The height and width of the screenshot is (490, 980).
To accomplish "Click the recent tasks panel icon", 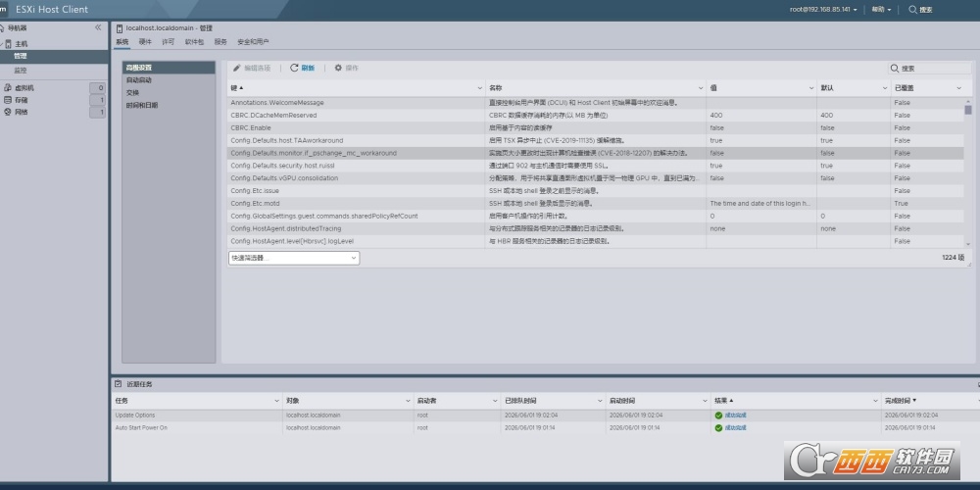I will 118,384.
